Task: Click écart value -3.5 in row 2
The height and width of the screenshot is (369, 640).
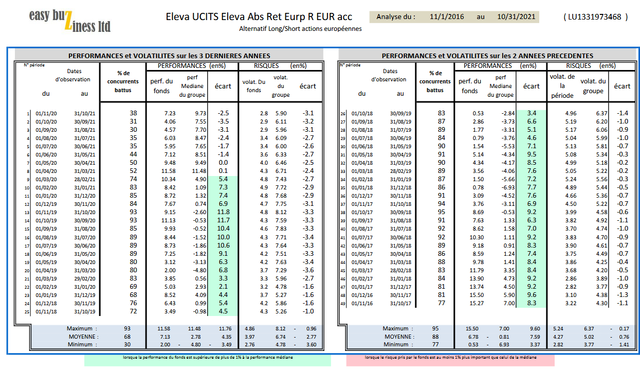Action: coord(223,122)
